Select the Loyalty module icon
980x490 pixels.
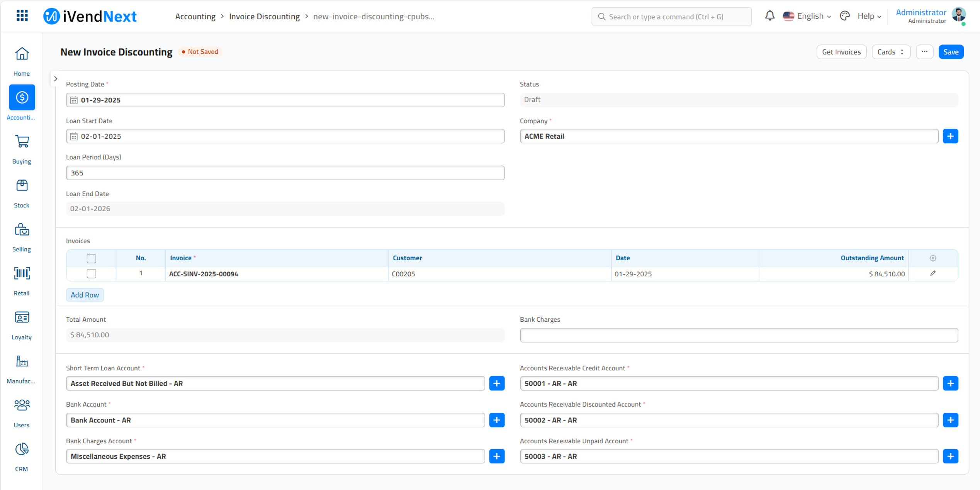pyautogui.click(x=22, y=317)
